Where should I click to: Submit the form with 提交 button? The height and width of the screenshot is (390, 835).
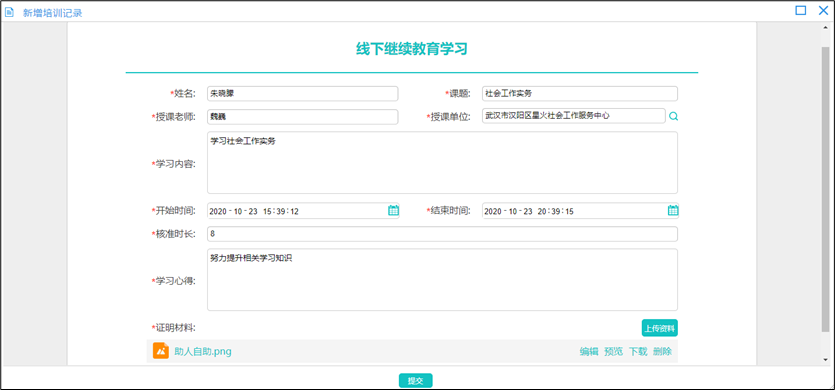point(415,380)
